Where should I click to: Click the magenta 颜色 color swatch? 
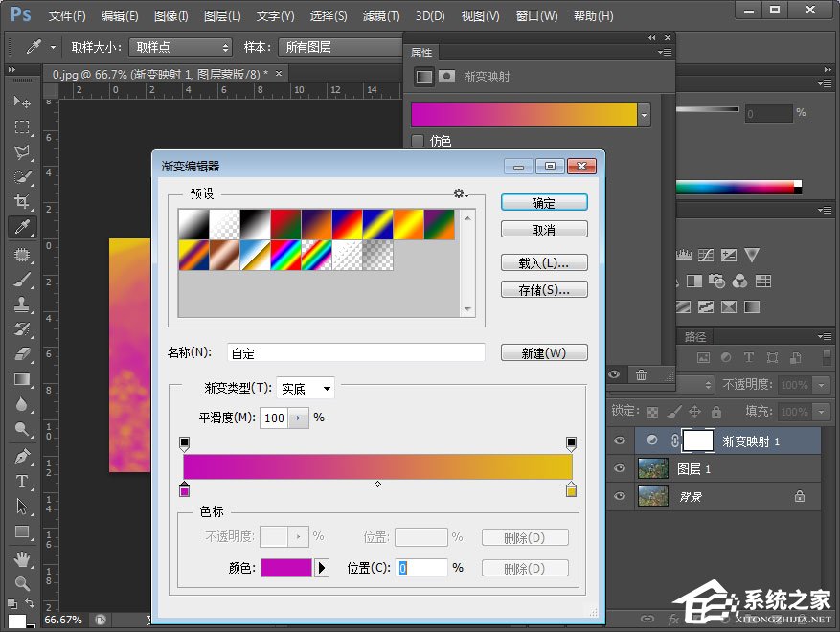click(x=286, y=568)
